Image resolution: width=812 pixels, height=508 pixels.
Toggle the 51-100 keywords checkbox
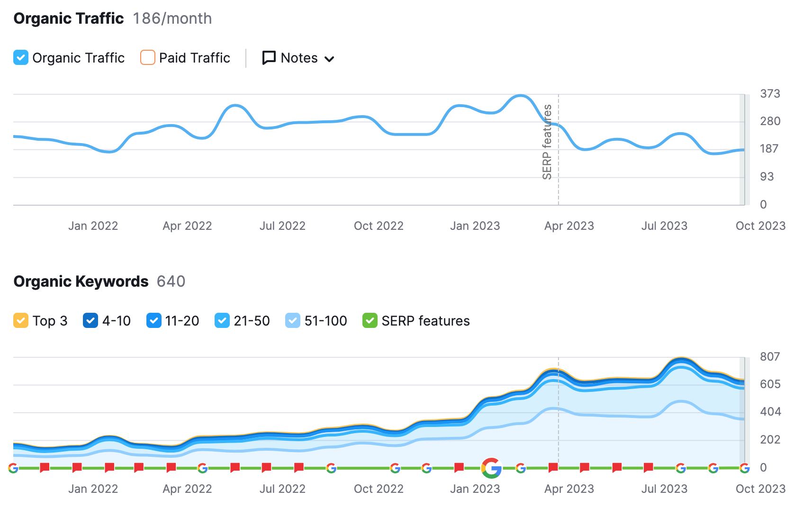tap(293, 321)
